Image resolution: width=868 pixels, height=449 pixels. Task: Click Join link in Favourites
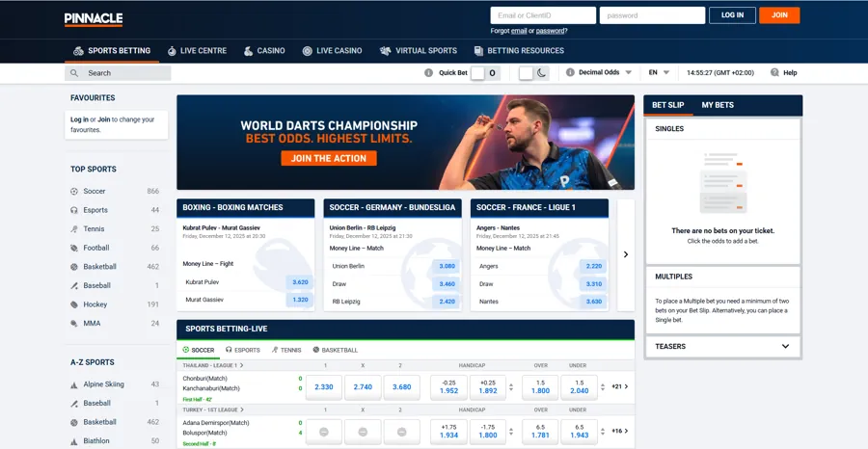tap(103, 119)
